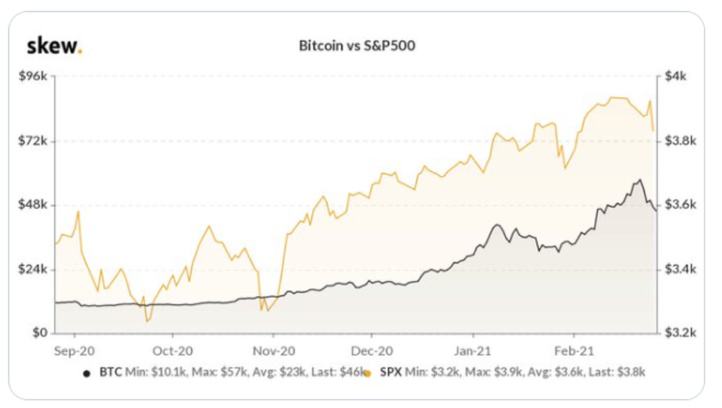Viewport: 722px width, 408px height.
Task: Click the skew logo
Action: click(54, 46)
